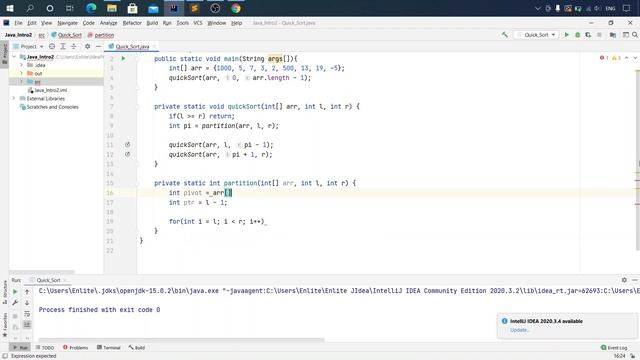Open Microsoft Store from taskbar

[132, 8]
